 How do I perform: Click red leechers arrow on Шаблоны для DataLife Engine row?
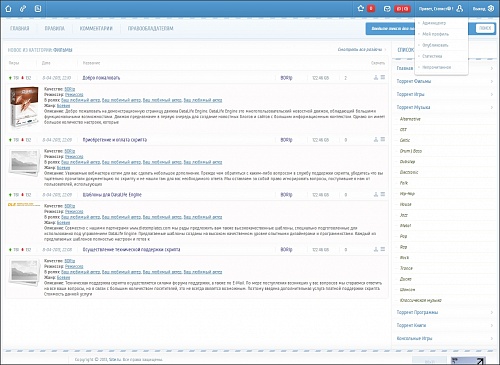point(22,195)
